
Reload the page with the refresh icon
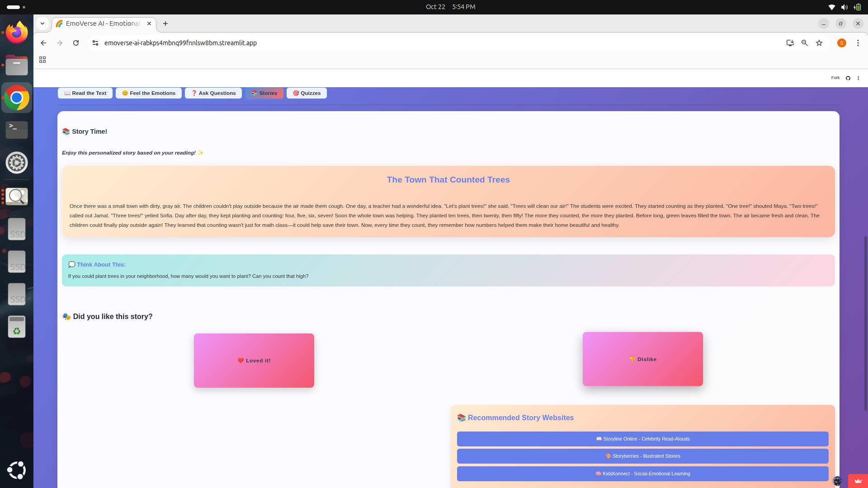[76, 43]
